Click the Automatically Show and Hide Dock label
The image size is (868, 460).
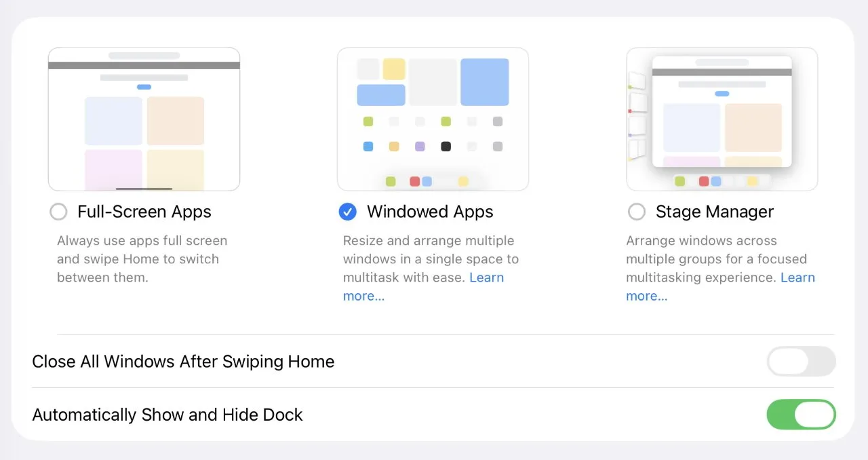point(167,415)
